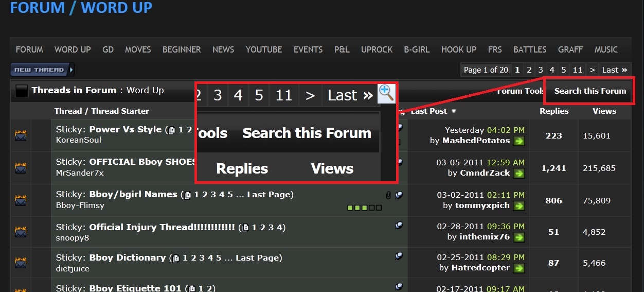Open the Search this Forum dropdown
Screen dimensions: 644x292
point(590,91)
